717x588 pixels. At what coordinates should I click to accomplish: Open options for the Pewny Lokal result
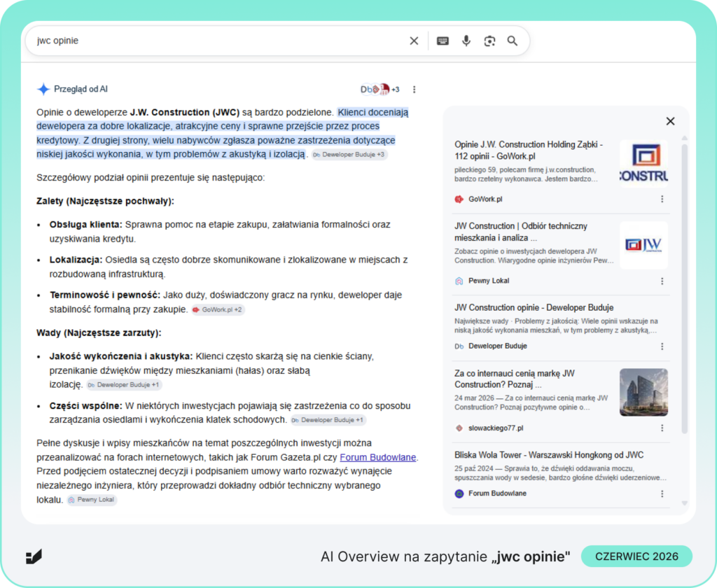tap(662, 281)
